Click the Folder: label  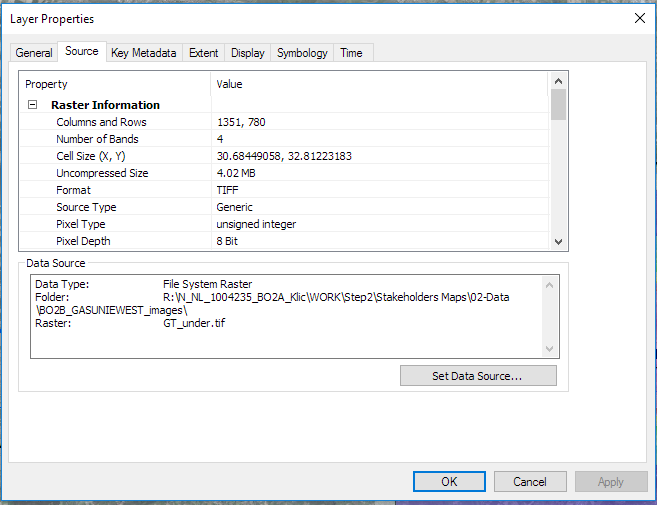(x=52, y=297)
